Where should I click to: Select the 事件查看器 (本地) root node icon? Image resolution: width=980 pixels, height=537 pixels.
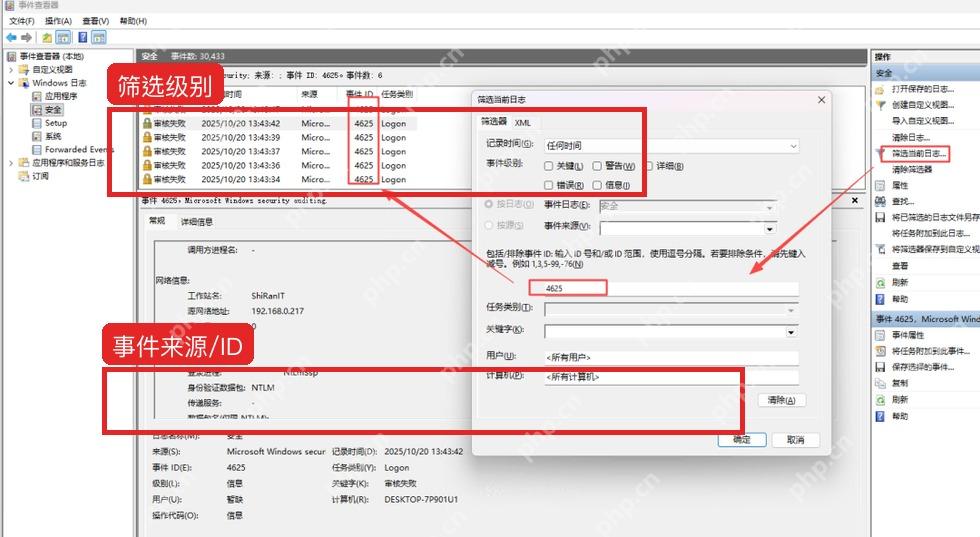coord(12,56)
